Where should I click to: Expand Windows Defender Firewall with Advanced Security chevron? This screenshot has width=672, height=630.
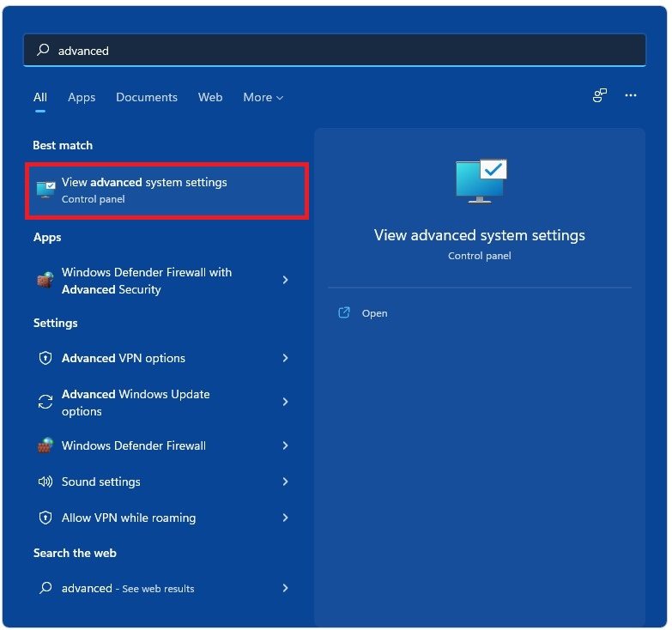(x=286, y=280)
